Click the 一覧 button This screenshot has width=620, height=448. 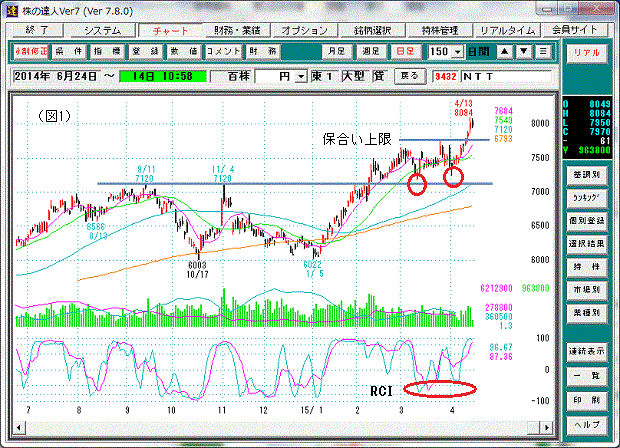click(x=587, y=376)
